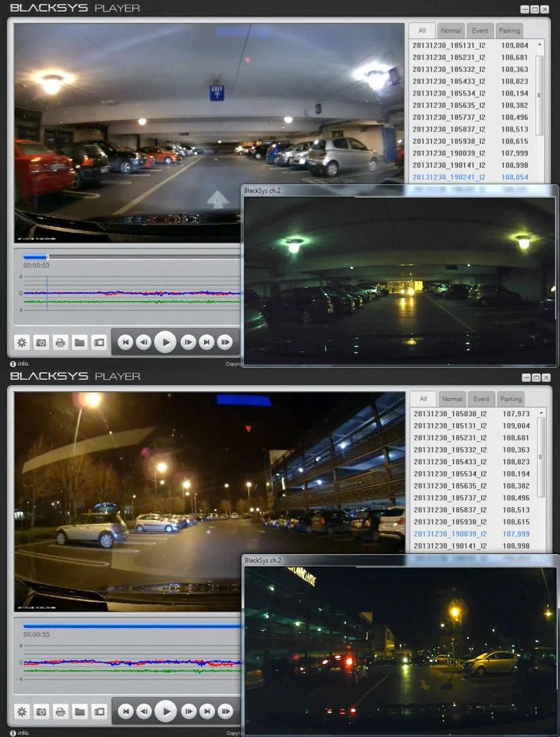Viewport: 560px width, 737px height.
Task: Switch to Parking tab in the lower file list
Action: [x=511, y=399]
